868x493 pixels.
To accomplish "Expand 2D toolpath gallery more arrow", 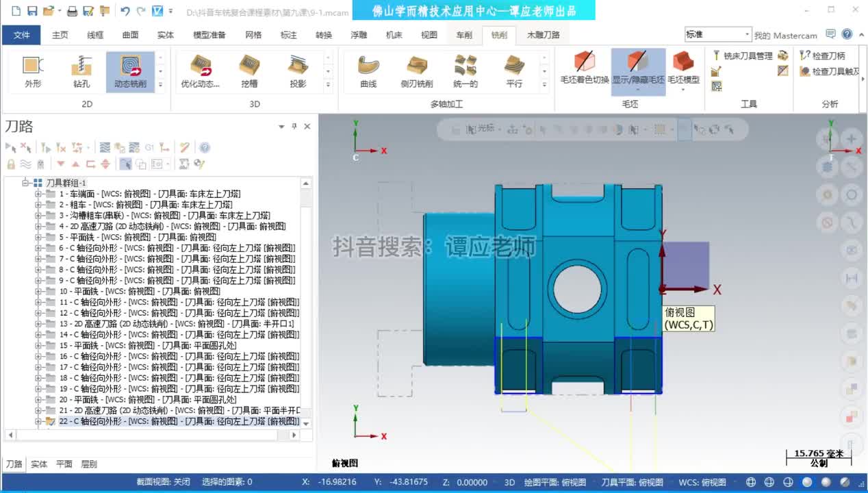I will click(160, 85).
